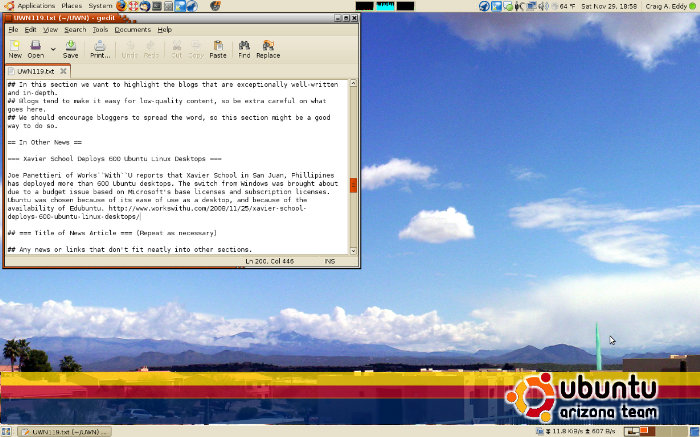Viewport: 700px width, 437px height.
Task: Select the UWN119.txt document tab
Action: coord(29,71)
